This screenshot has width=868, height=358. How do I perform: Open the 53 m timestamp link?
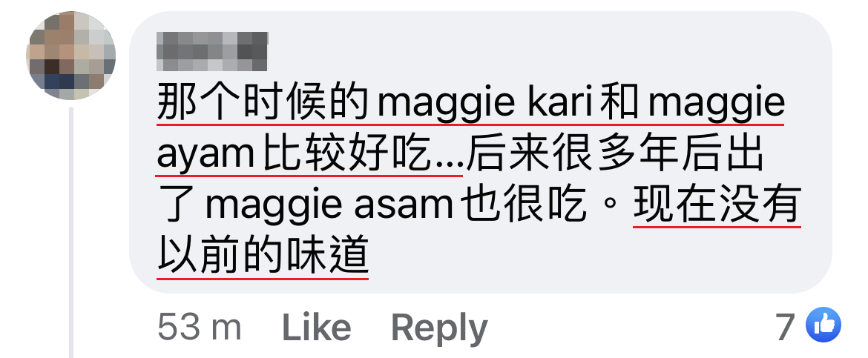(200, 327)
